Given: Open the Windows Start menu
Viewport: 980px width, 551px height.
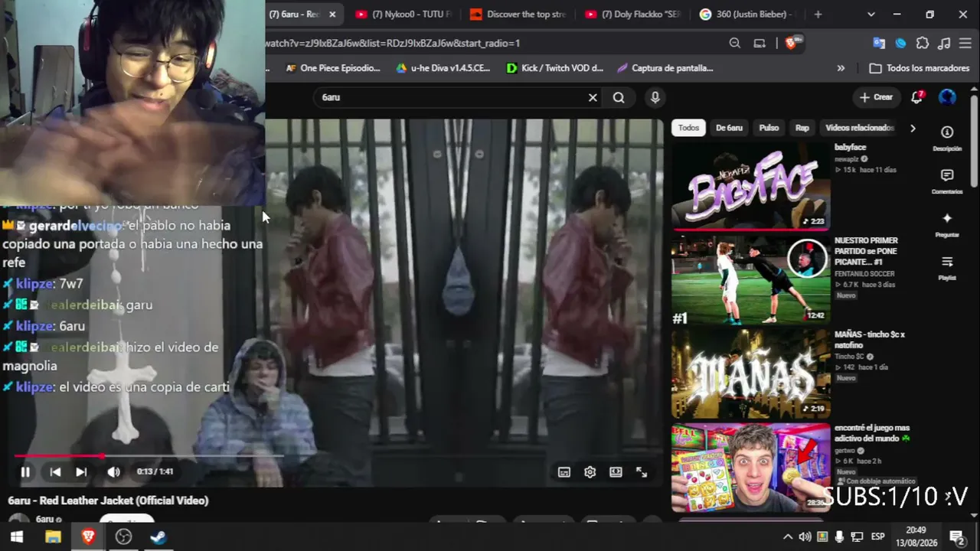Looking at the screenshot, I should pos(17,537).
